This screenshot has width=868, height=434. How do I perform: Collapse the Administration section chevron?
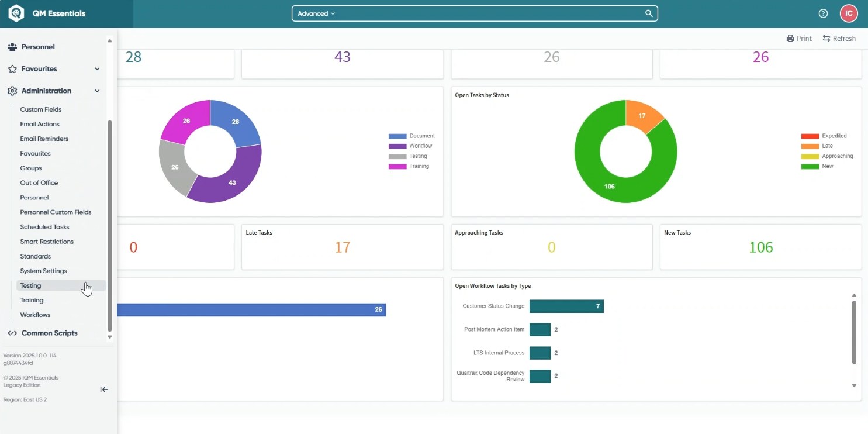[x=97, y=91]
